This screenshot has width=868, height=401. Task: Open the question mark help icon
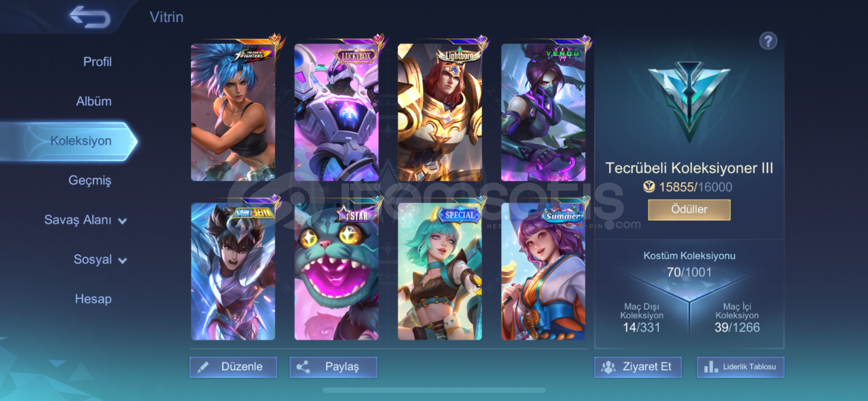coord(768,41)
